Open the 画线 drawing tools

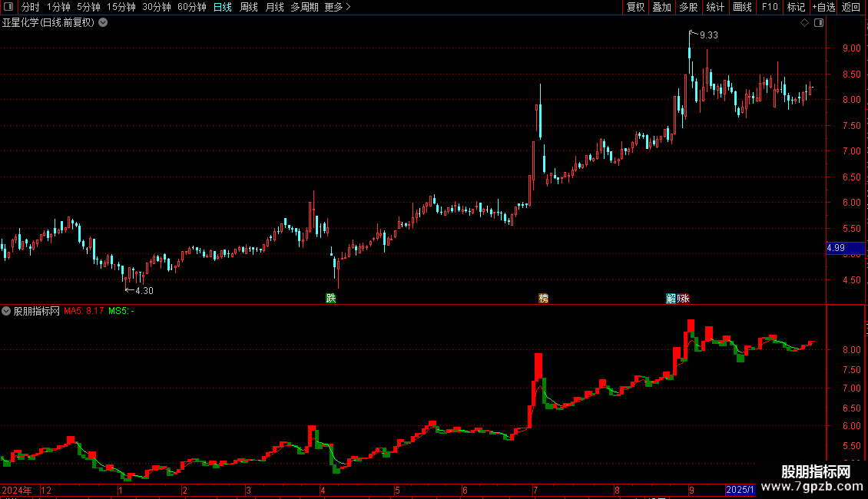742,7
